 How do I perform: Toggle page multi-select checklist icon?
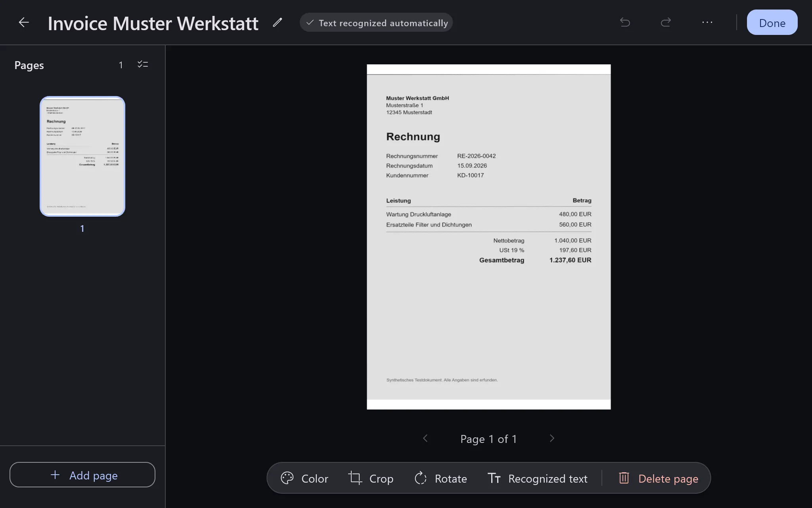tap(143, 64)
